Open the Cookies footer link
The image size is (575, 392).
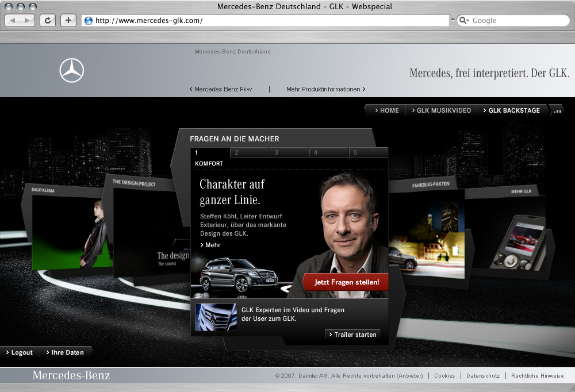point(444,376)
